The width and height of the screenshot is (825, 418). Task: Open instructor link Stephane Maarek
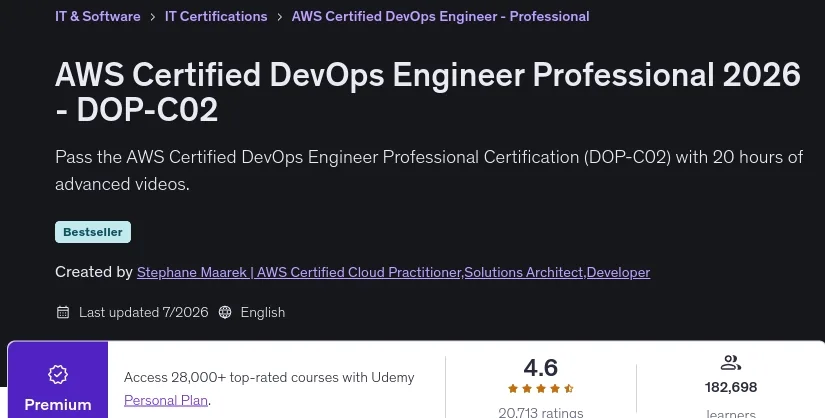(x=393, y=272)
